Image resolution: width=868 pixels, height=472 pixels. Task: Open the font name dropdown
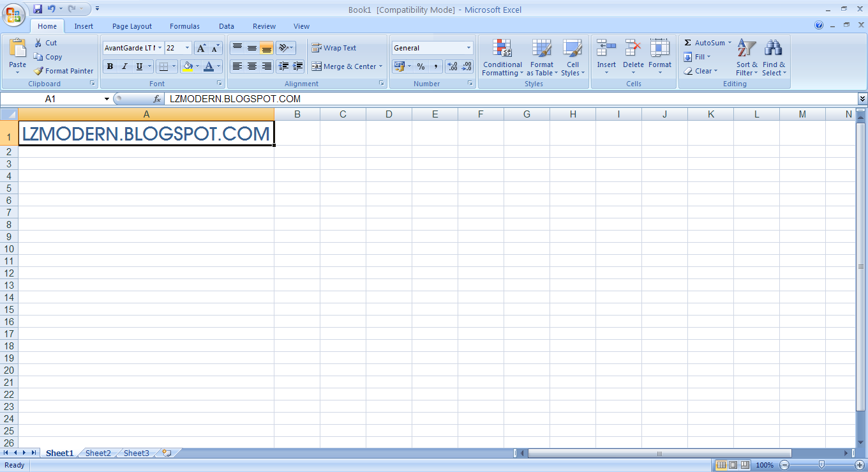coord(160,48)
